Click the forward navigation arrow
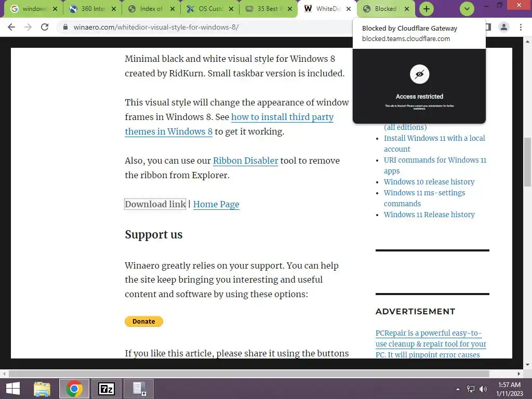 point(28,27)
